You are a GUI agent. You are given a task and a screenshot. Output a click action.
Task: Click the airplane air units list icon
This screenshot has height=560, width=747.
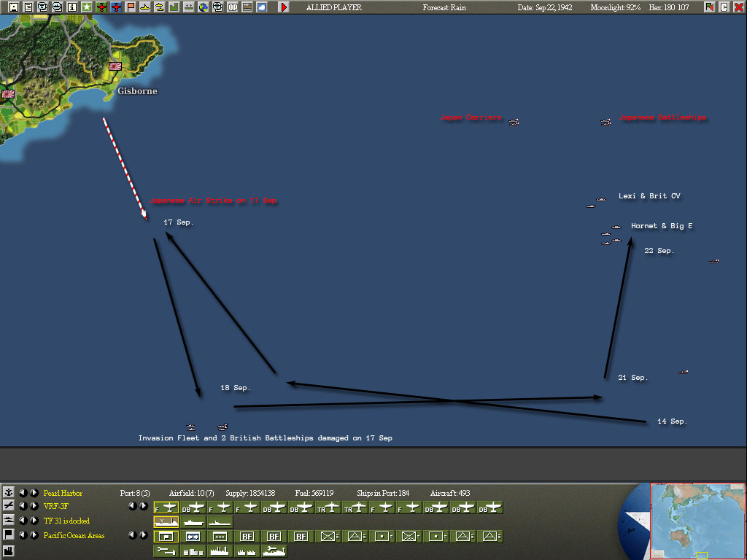[8, 506]
